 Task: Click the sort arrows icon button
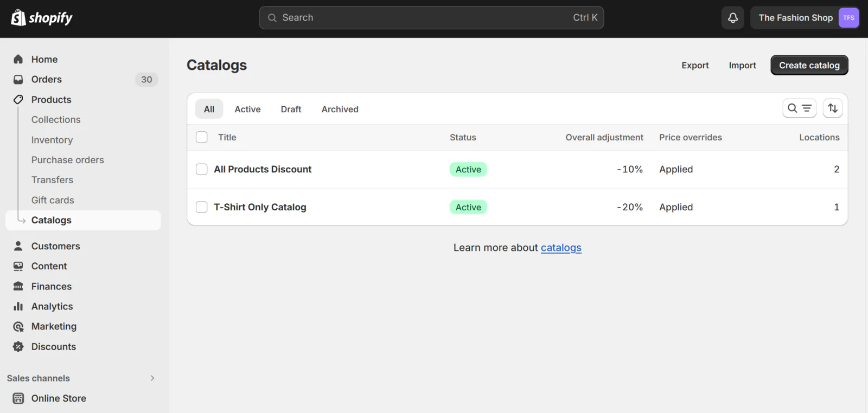coord(832,108)
